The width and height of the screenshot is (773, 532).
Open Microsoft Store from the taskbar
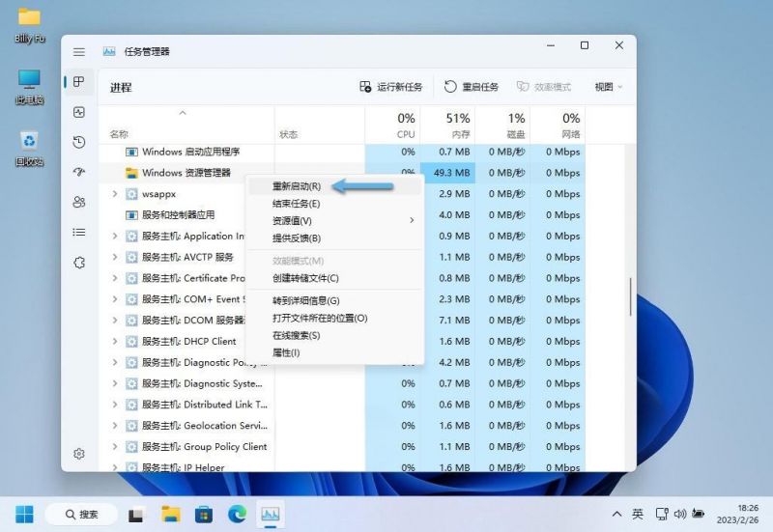[x=204, y=515]
